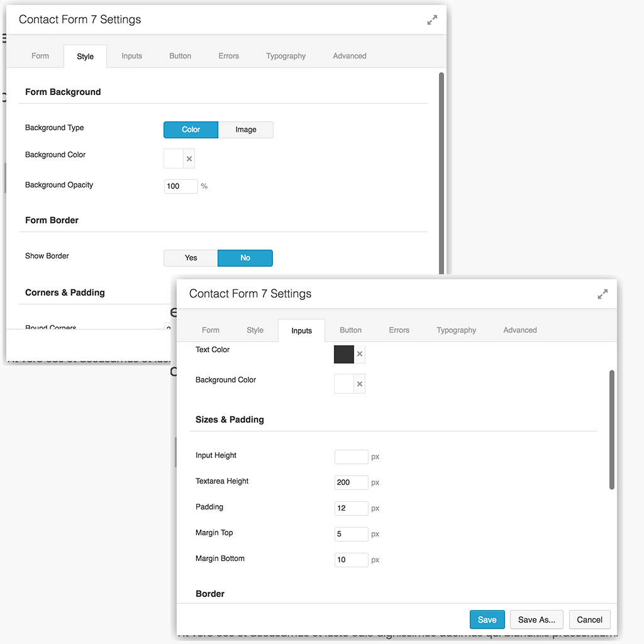Clear Background Color in the Inputs window
The image size is (644, 644).
359,384
